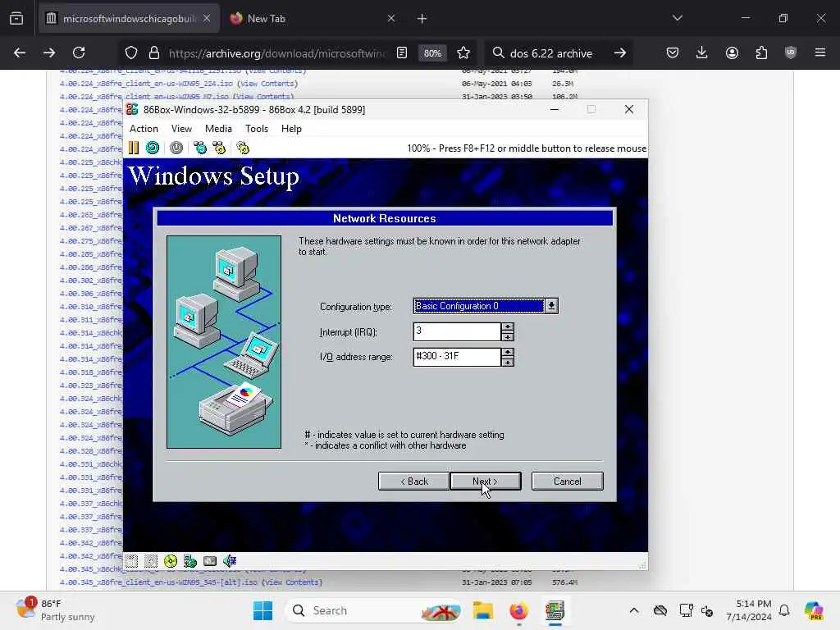Open Firefox extensions puzzle icon
Viewport: 840px width, 630px height.
tap(761, 53)
